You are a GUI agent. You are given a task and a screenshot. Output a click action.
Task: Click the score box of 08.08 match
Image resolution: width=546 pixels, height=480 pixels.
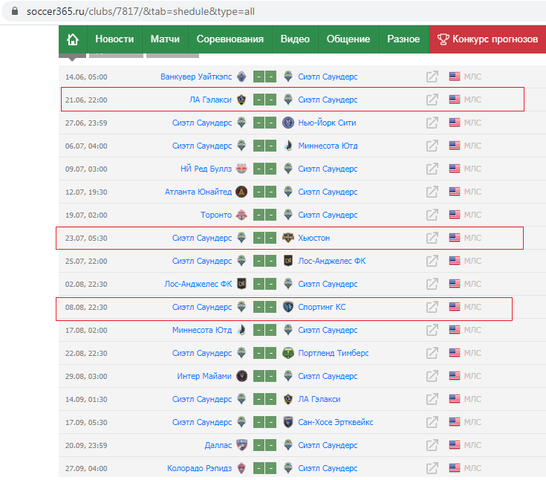coord(265,307)
